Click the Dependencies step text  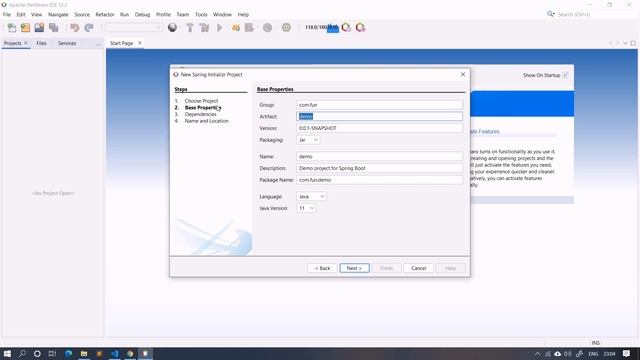200,114
